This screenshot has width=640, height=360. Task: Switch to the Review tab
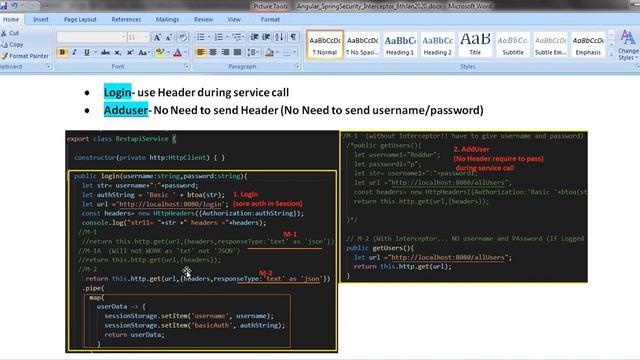[x=203, y=19]
